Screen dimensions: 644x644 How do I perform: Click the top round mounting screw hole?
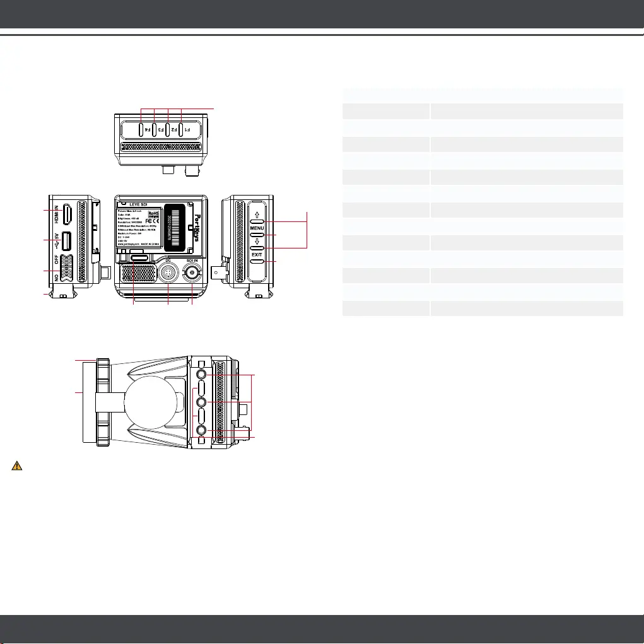[x=202, y=375]
